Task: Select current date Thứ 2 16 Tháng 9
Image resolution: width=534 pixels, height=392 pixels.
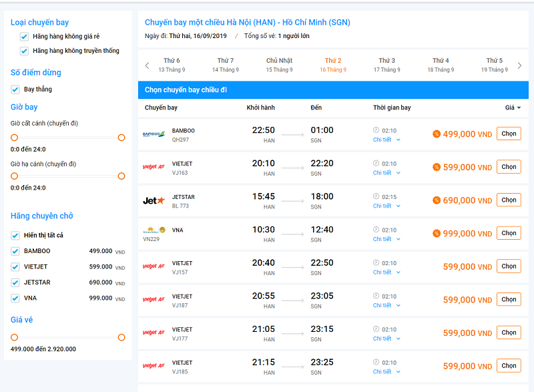Action: [333, 65]
